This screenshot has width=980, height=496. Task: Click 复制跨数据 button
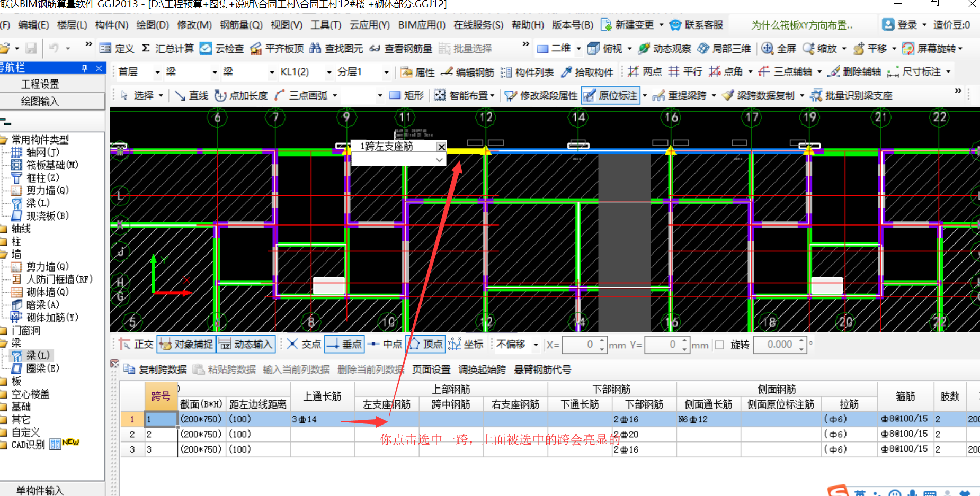[x=155, y=369]
